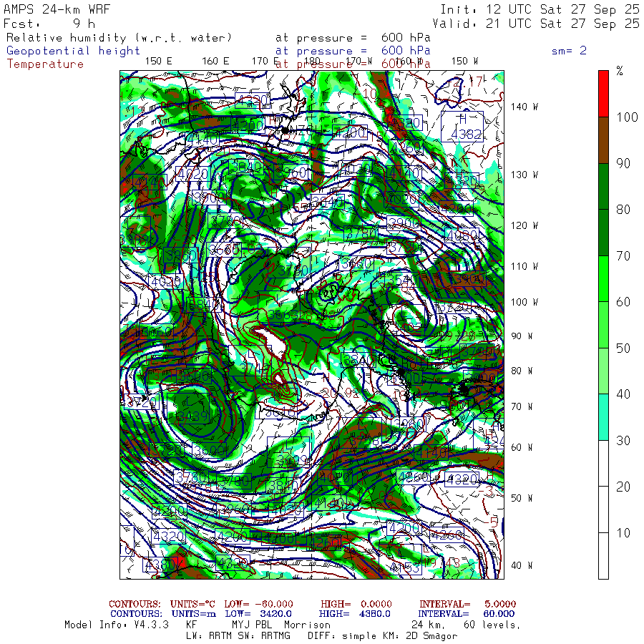Click the black station dot on the map

pos(286,130)
